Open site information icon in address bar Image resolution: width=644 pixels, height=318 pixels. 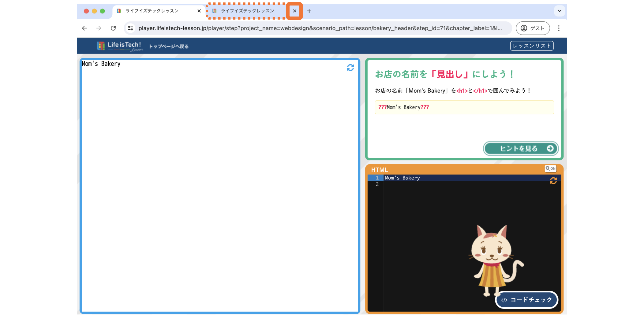tap(130, 28)
